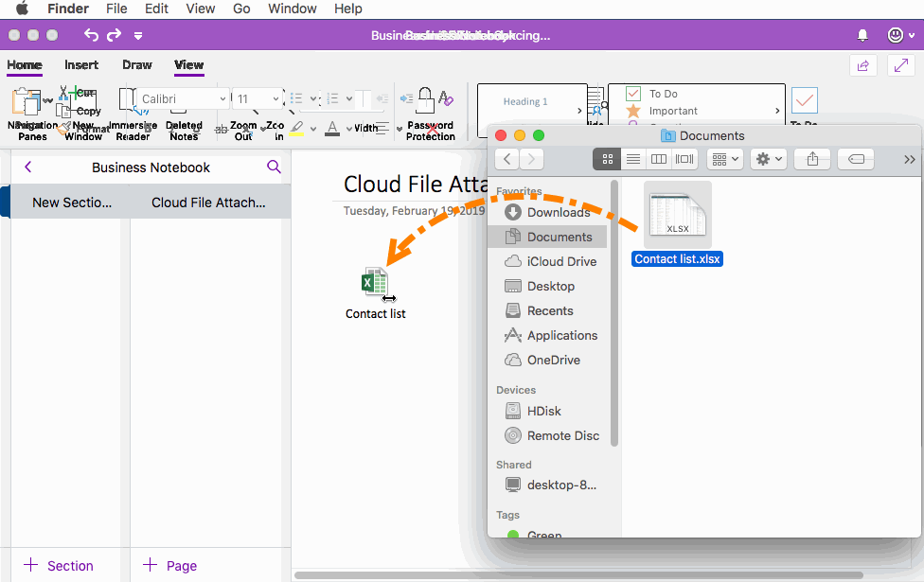Switch Finder to column view
This screenshot has height=582, width=924.
point(658,159)
